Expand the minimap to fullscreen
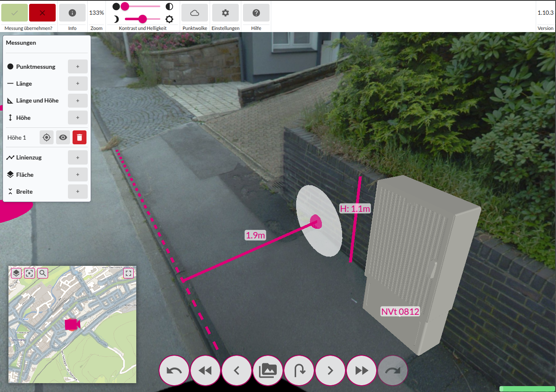556x392 pixels. coord(129,273)
